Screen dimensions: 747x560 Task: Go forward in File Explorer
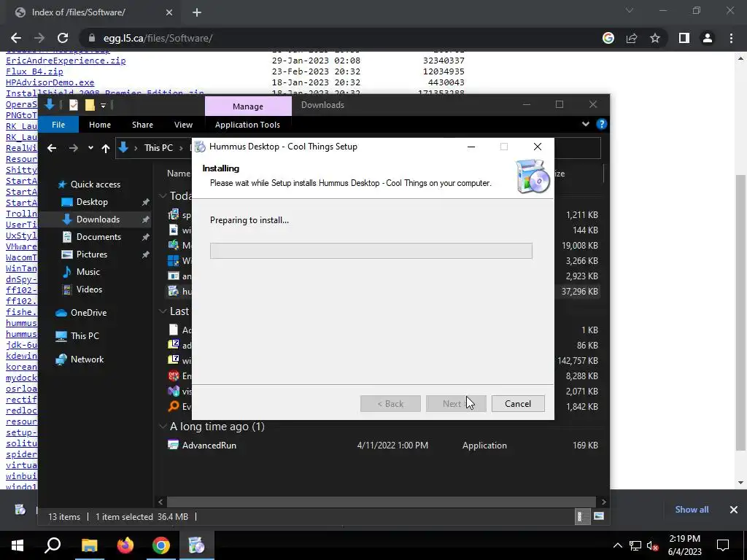click(x=74, y=148)
